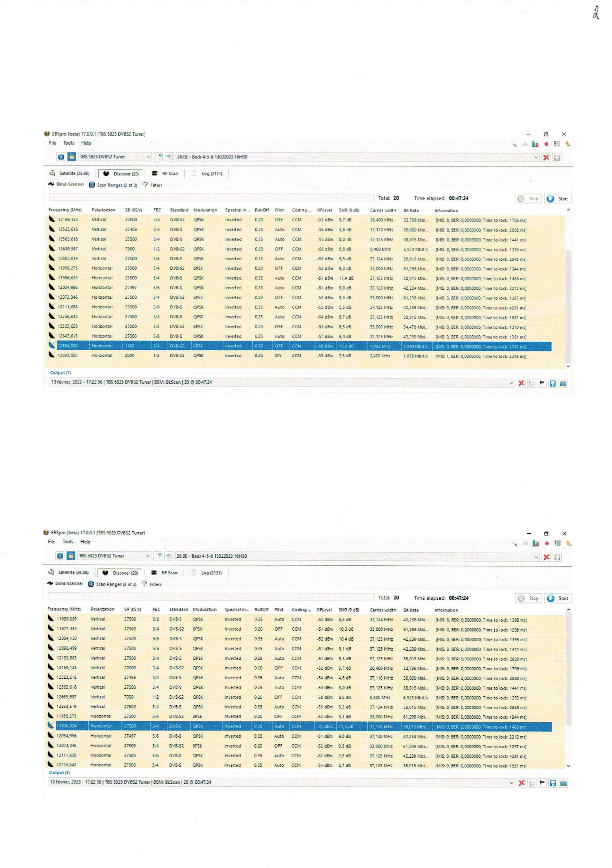The image size is (612, 868).
Task: Expand the TBS 5925 DVBS2 Tuner dropdown, upper window
Action: tap(148, 157)
